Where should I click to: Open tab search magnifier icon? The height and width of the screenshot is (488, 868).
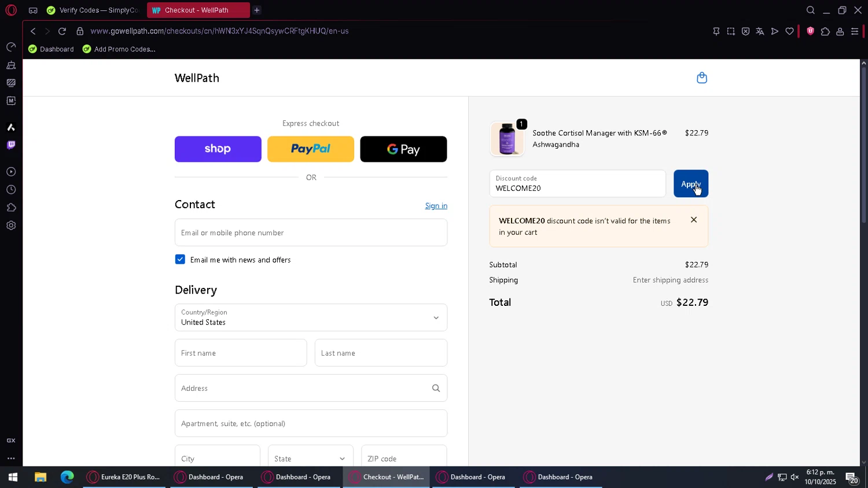click(x=811, y=10)
